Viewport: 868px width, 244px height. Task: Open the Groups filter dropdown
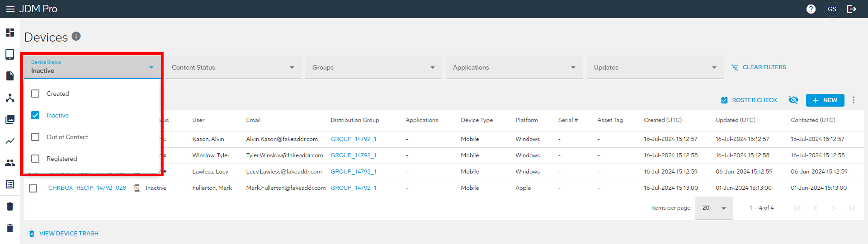(x=373, y=67)
